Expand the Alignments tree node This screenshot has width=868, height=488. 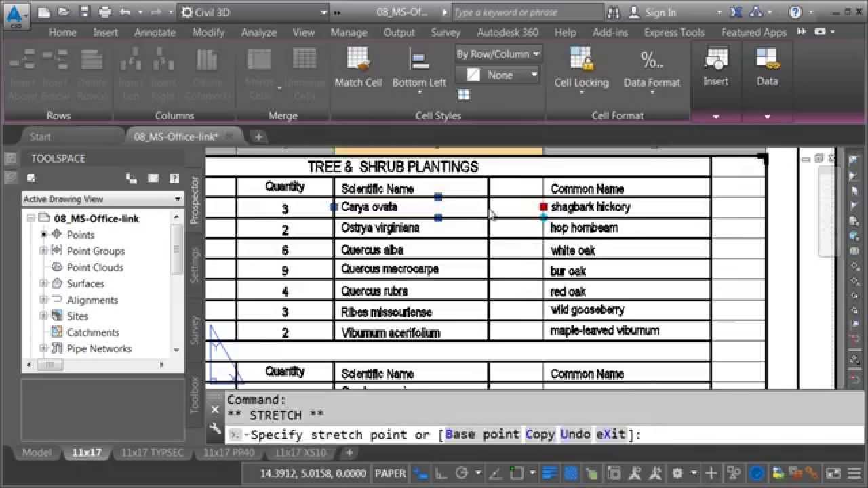pyautogui.click(x=44, y=300)
